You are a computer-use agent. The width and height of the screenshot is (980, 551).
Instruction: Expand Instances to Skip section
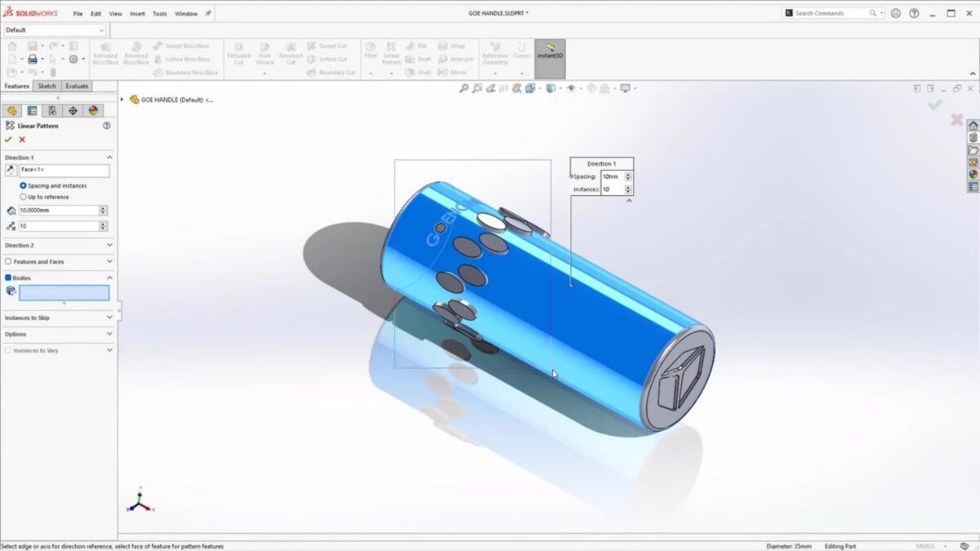[109, 318]
